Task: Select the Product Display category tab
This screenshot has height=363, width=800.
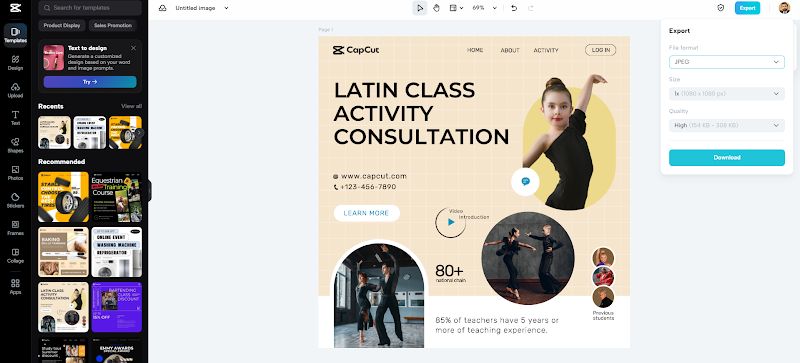Action: click(62, 26)
